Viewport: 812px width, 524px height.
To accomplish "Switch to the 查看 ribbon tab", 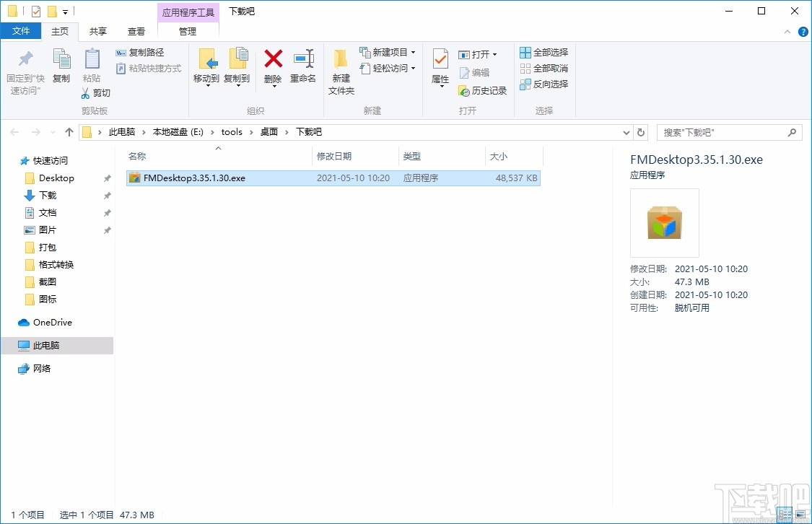I will click(136, 31).
